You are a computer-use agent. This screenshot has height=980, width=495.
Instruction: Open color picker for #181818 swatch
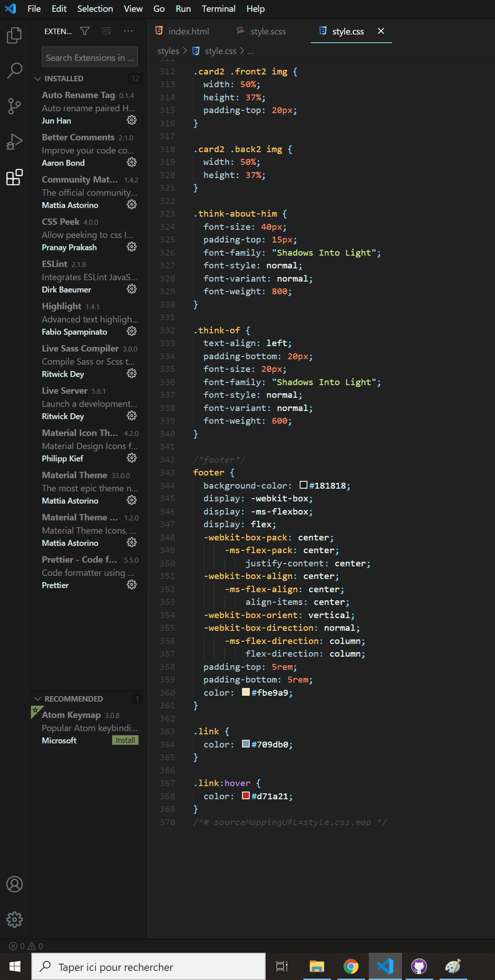(x=303, y=485)
